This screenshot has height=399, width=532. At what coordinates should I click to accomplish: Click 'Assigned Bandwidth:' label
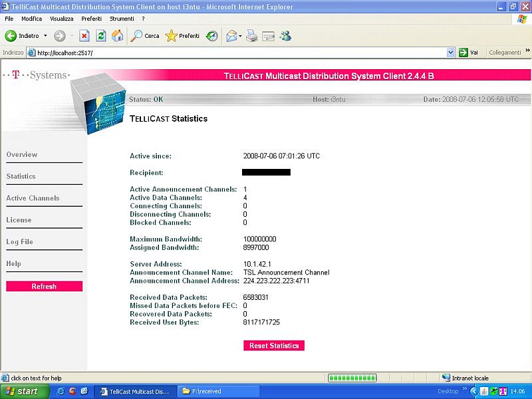(x=164, y=247)
